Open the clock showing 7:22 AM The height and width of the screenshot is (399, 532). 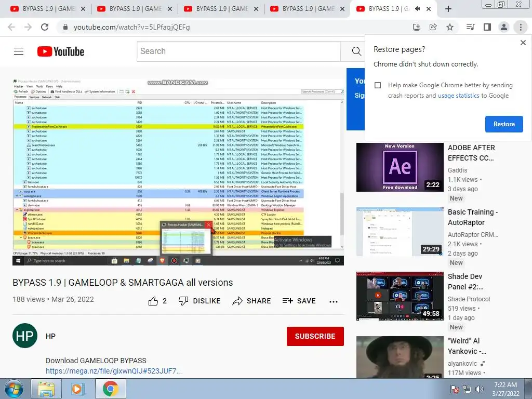[506, 389]
